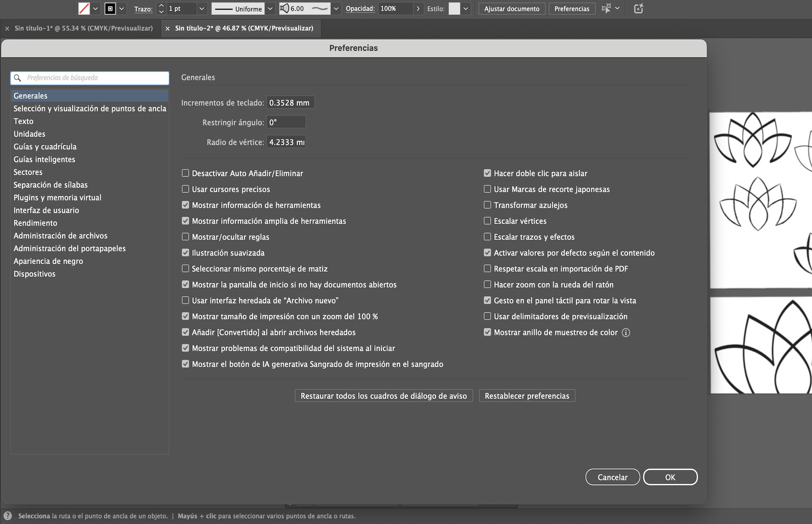Click the brush definition curve icon
Image resolution: width=812 pixels, height=524 pixels.
pyautogui.click(x=320, y=8)
